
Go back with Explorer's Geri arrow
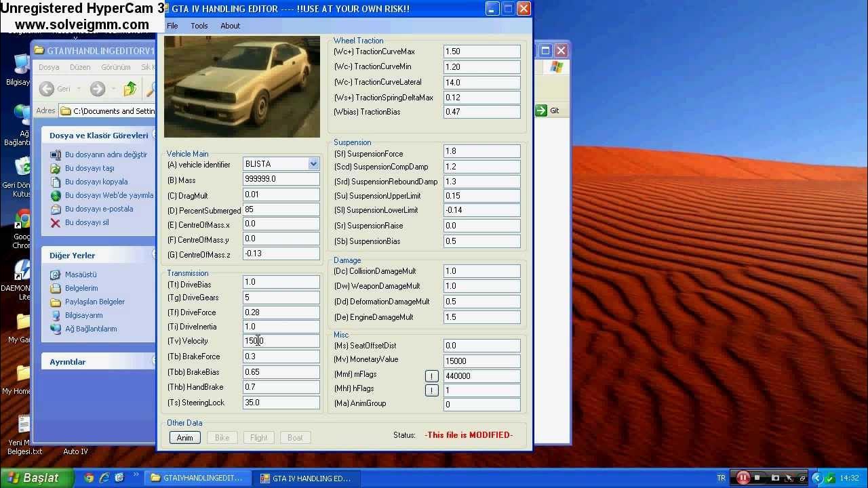[47, 89]
